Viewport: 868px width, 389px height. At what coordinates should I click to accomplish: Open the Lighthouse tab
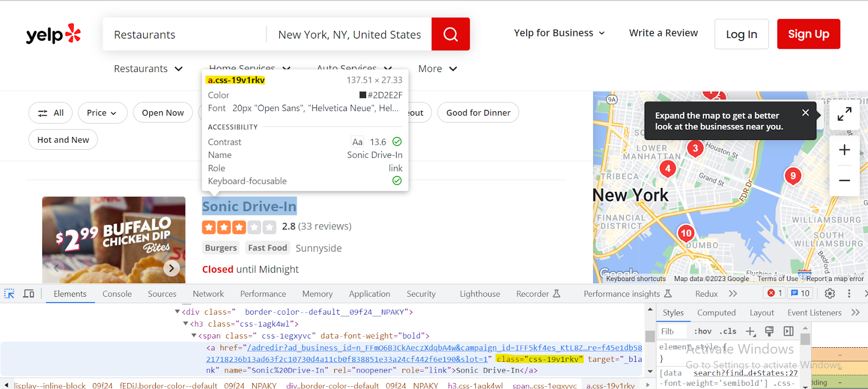tap(480, 294)
